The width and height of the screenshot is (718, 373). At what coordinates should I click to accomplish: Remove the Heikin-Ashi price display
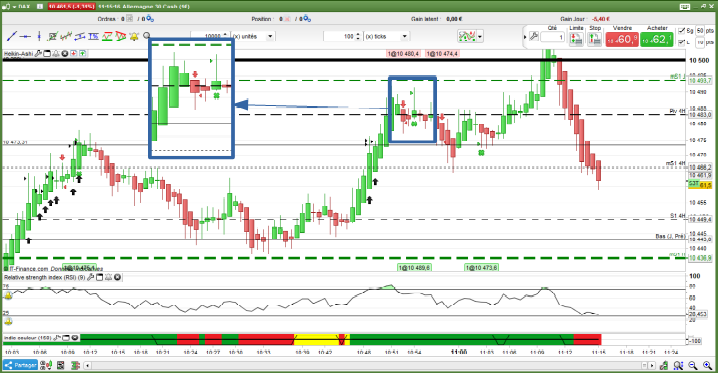tap(65, 54)
